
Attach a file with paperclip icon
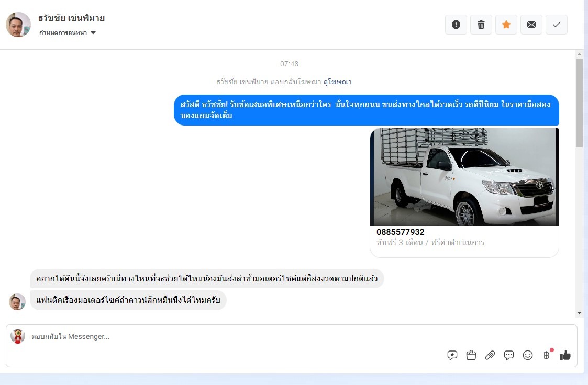coord(490,355)
